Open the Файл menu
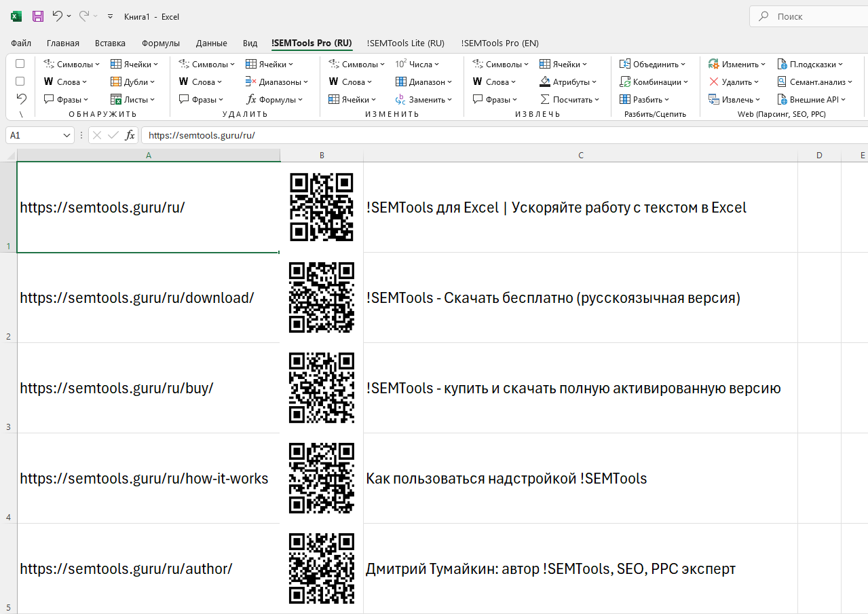This screenshot has width=868, height=614. tap(20, 43)
